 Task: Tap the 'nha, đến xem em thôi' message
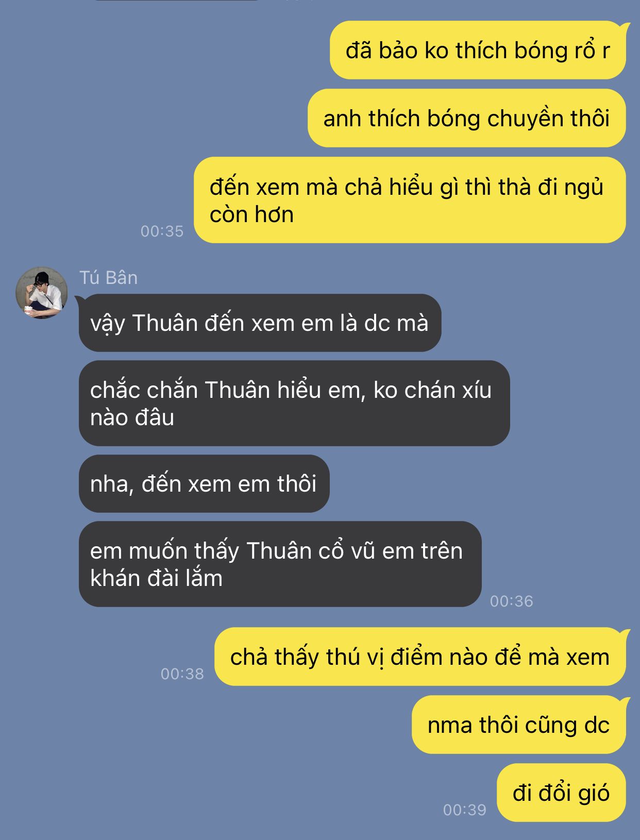(204, 484)
